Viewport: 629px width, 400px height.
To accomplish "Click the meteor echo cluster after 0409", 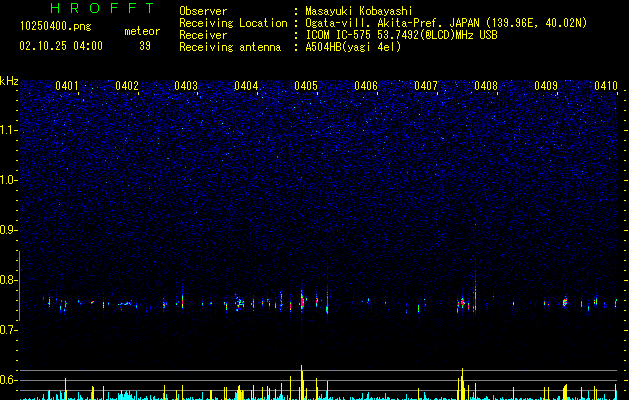I will tap(565, 301).
